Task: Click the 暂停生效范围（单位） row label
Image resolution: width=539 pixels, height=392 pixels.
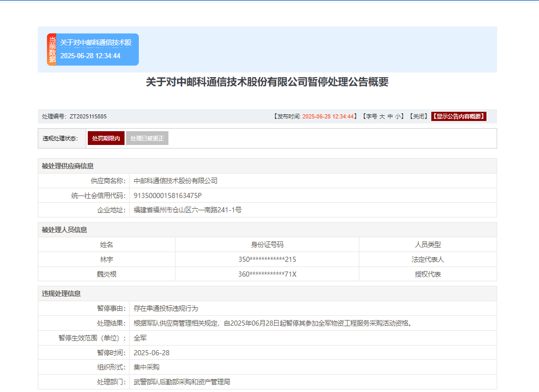Action: (x=92, y=338)
